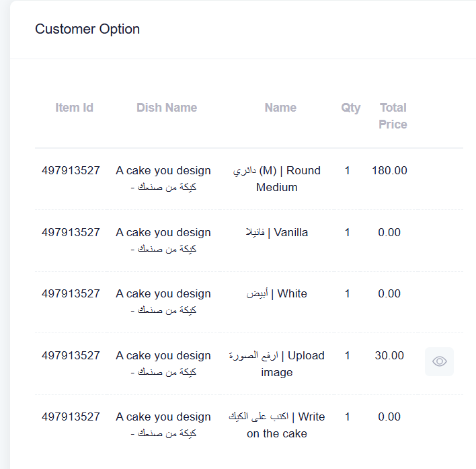
Task: Click the Total Price column header
Action: click(393, 116)
